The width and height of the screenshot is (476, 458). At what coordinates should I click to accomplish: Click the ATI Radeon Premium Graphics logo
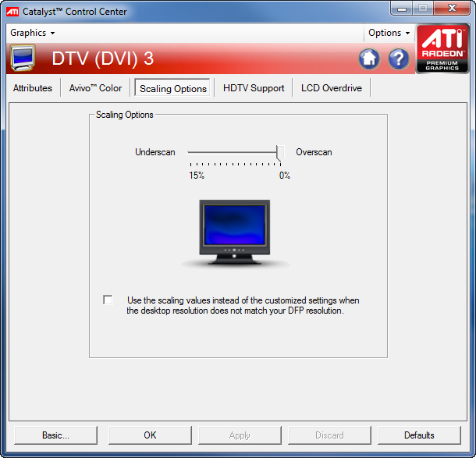point(442,49)
